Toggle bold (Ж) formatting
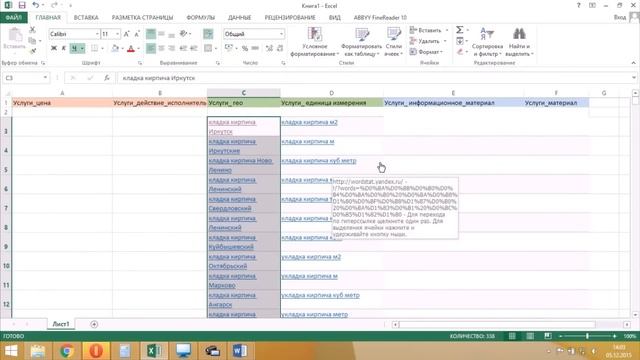The width and height of the screenshot is (640, 360). point(53,48)
